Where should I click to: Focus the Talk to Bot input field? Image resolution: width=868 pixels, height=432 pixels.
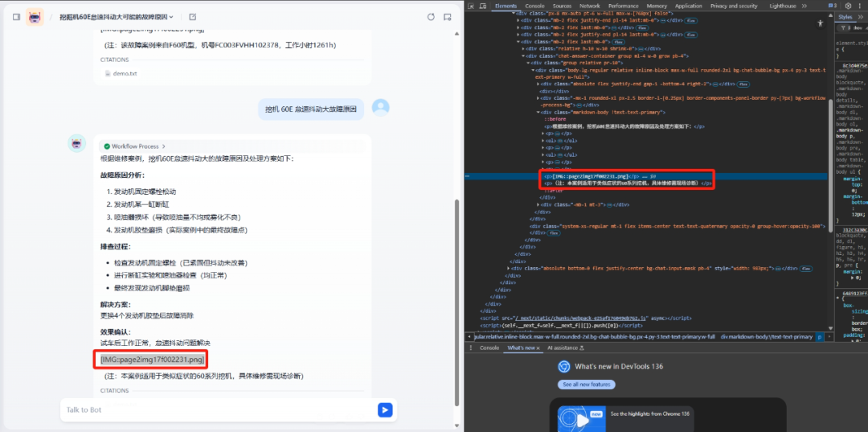219,409
